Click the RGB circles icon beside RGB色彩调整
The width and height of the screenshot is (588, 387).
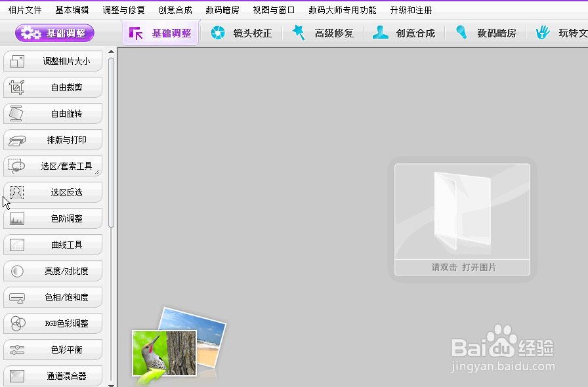[x=18, y=323]
